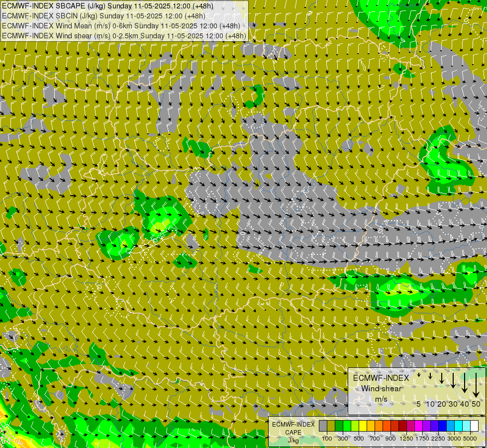Click the CAPE legend title text
Image resolution: width=487 pixels, height=448 pixels.
[x=293, y=433]
